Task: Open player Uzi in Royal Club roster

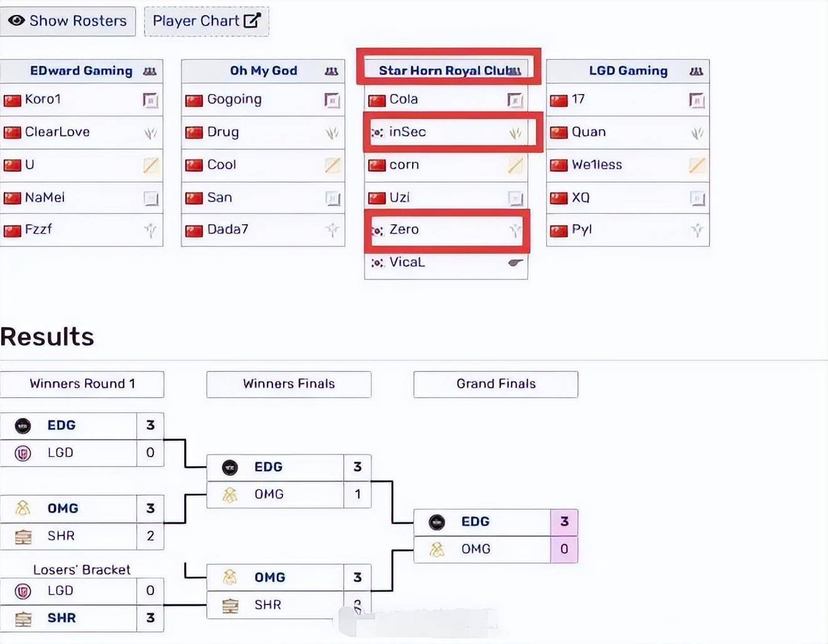Action: point(400,197)
